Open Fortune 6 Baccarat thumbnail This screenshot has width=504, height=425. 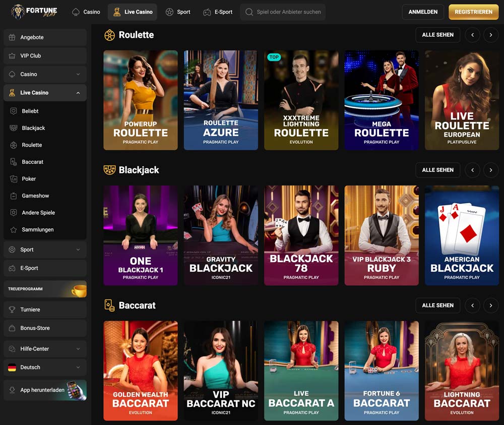[x=382, y=371]
